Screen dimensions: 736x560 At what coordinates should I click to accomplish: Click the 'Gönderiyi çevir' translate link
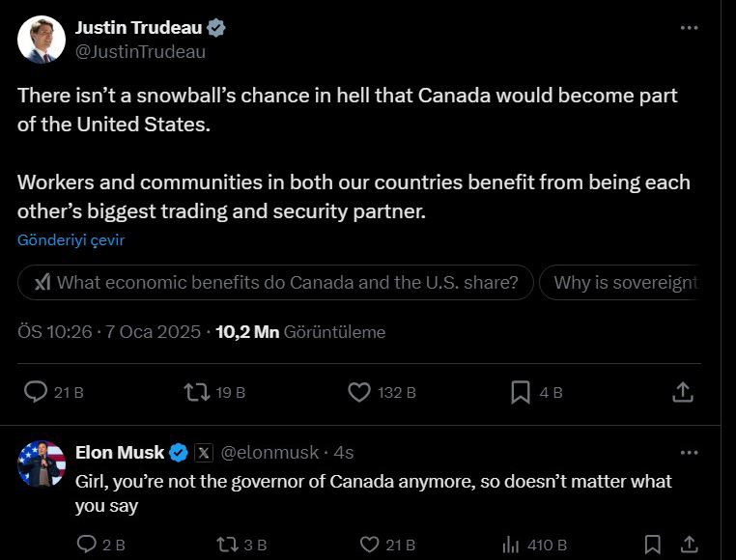(x=71, y=239)
